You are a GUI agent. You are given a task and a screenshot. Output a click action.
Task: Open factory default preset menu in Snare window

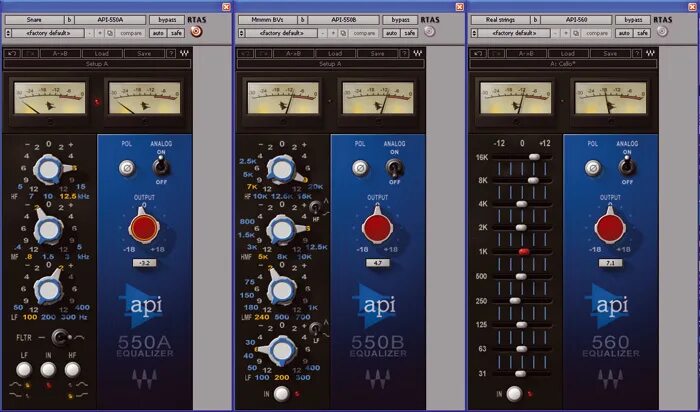[x=48, y=33]
